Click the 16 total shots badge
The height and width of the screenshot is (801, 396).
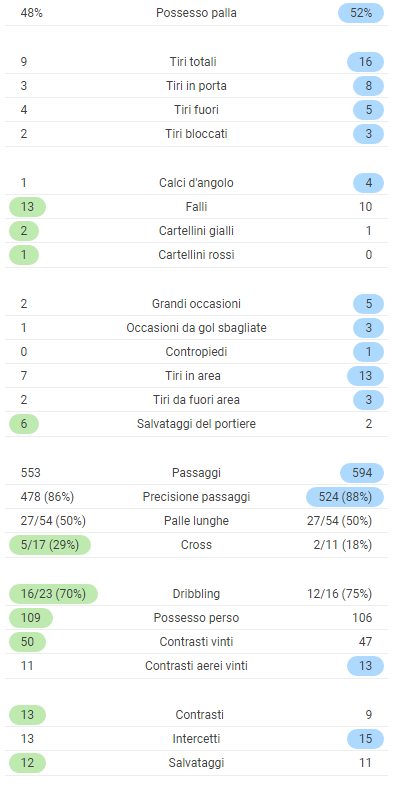pyautogui.click(x=365, y=62)
